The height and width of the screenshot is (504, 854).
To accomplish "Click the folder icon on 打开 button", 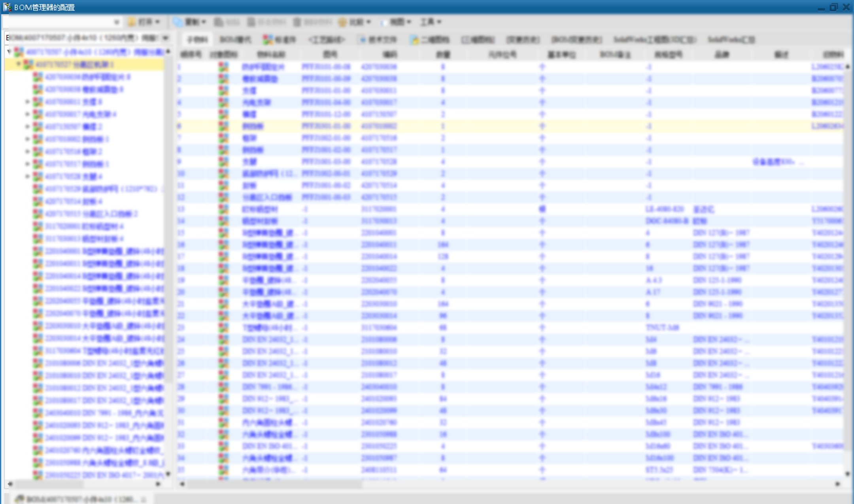I will (x=132, y=22).
